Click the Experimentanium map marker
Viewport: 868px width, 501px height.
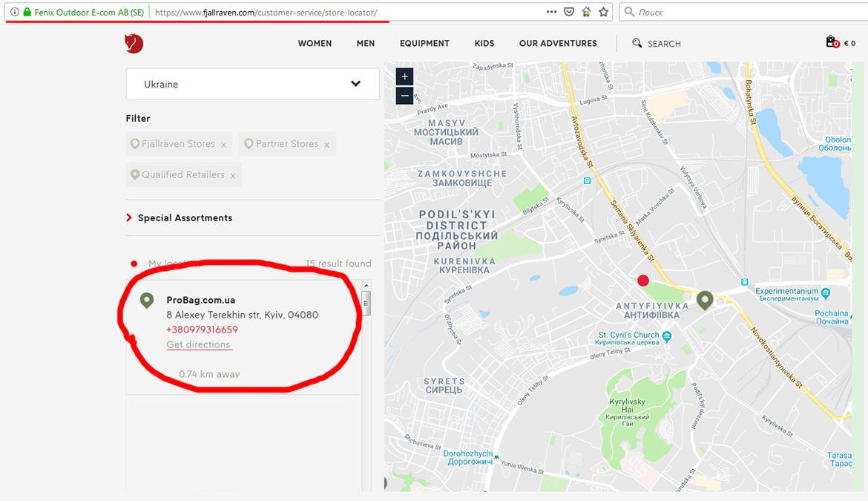pos(826,292)
